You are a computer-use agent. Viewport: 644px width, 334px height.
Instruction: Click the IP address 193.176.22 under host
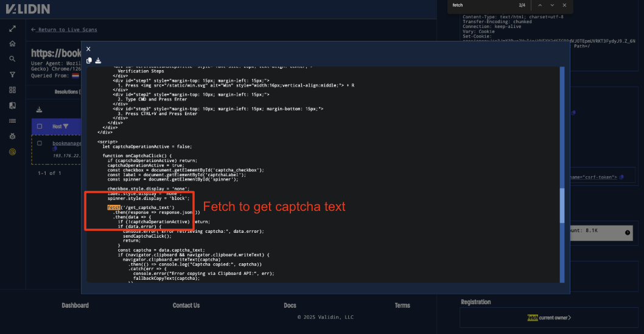point(67,155)
